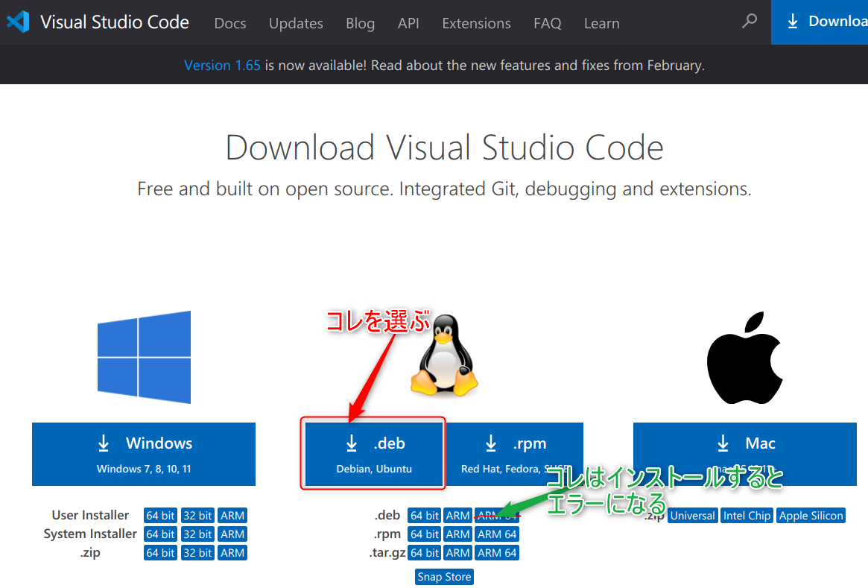Viewport: 868px width, 588px height.
Task: Click the large Mac download button
Action: click(x=745, y=454)
